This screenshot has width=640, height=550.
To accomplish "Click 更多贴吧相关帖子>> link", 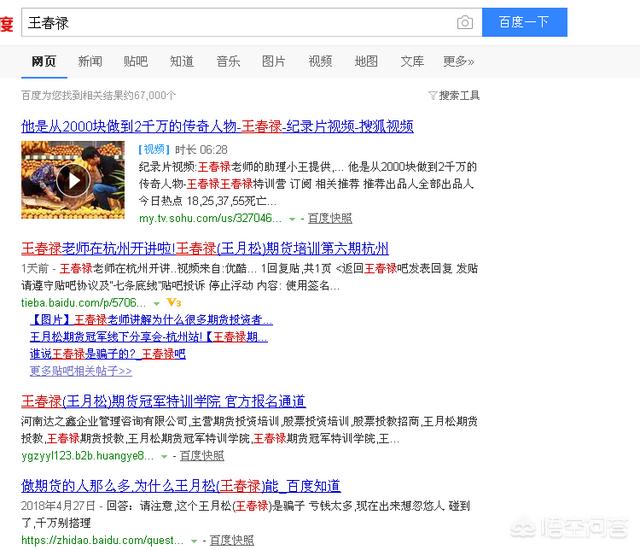I will pyautogui.click(x=81, y=371).
